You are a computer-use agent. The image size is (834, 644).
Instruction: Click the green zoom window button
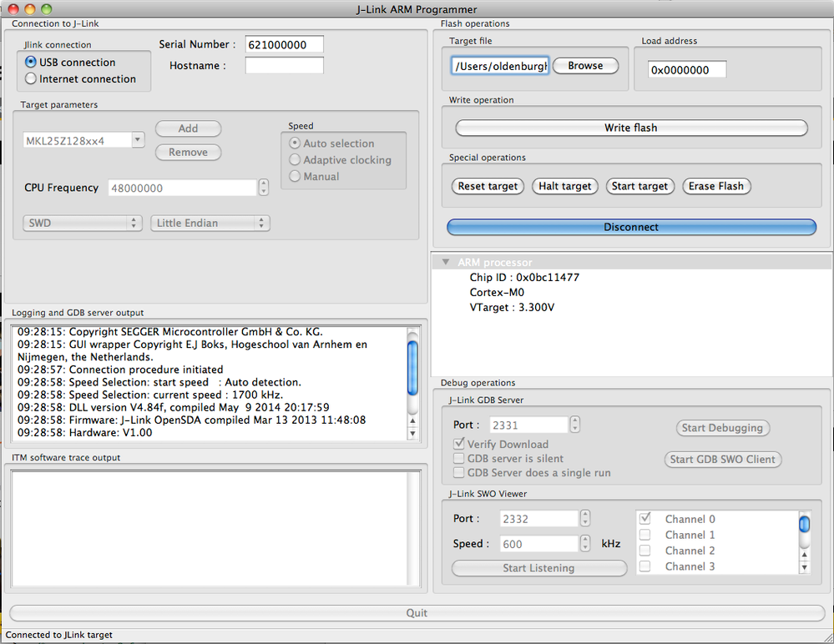47,9
